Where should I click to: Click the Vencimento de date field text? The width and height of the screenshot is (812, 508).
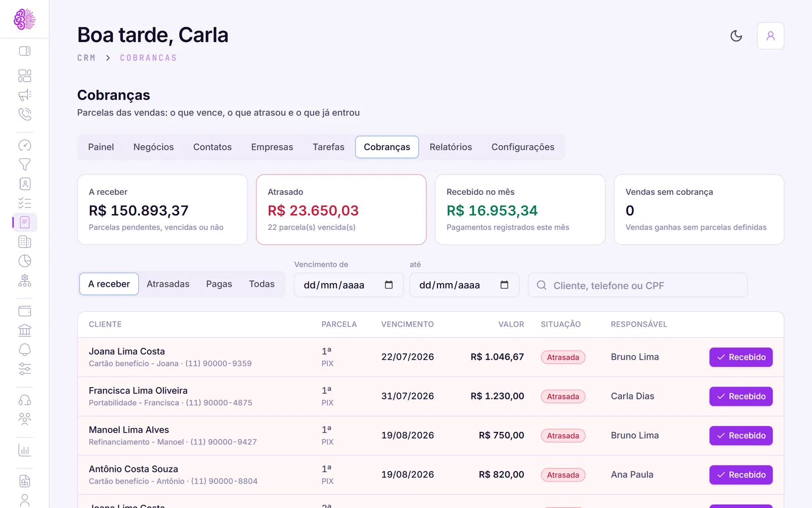(334, 285)
